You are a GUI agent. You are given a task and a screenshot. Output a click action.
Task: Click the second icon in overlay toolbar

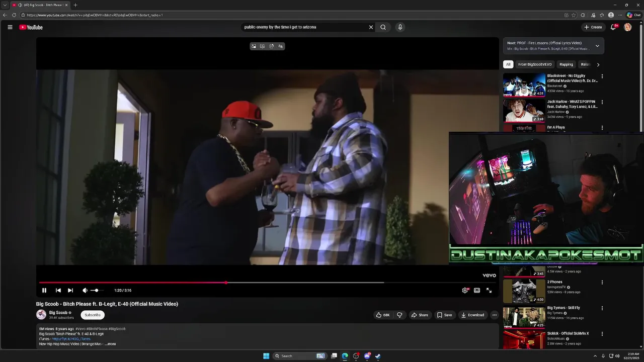[263, 46]
